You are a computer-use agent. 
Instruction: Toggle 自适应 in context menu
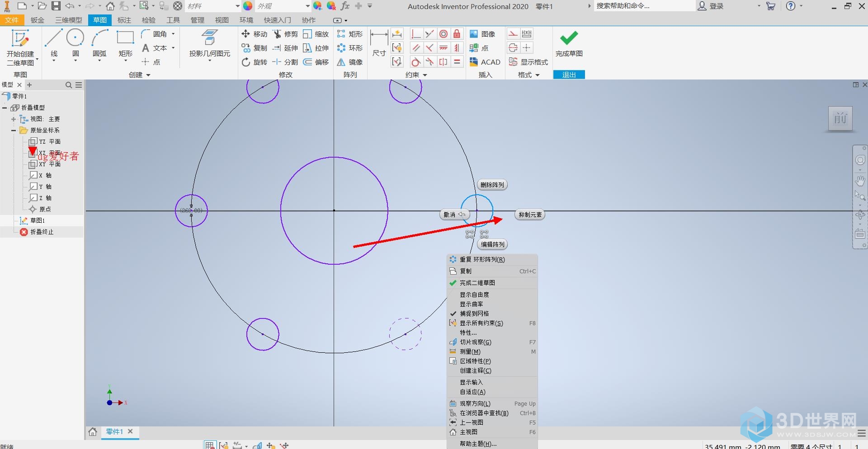tap(492, 392)
